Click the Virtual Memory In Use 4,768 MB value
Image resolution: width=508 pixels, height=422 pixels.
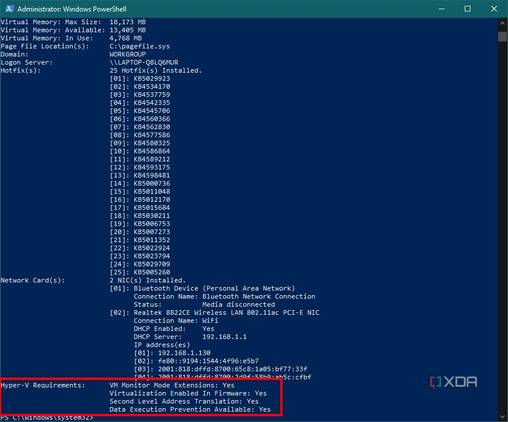coord(126,38)
